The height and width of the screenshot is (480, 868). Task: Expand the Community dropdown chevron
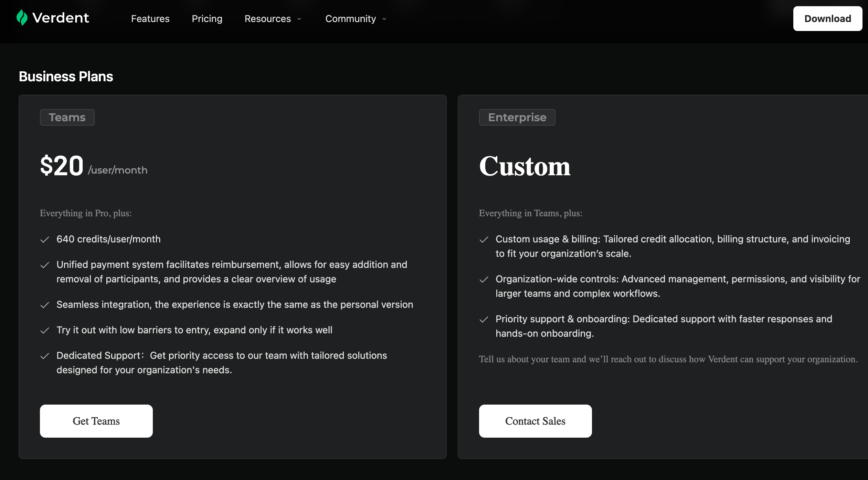[384, 19]
